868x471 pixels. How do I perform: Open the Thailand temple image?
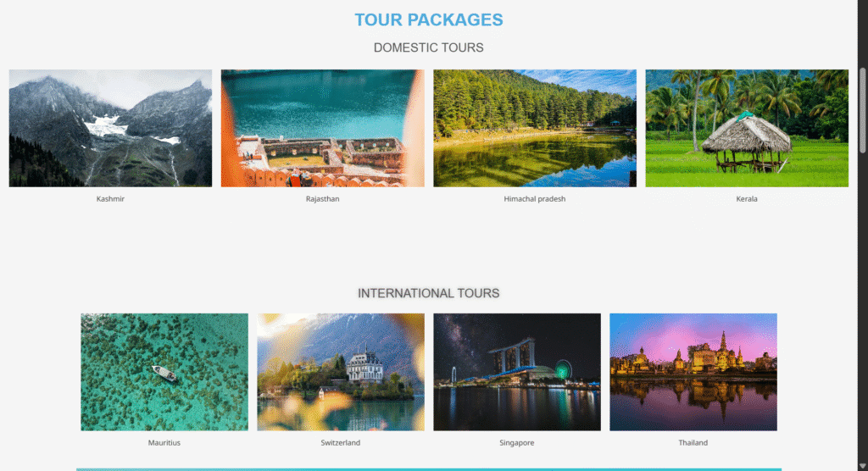693,372
